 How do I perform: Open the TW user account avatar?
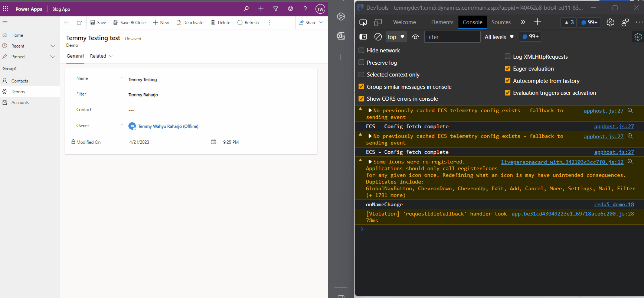coord(320,9)
